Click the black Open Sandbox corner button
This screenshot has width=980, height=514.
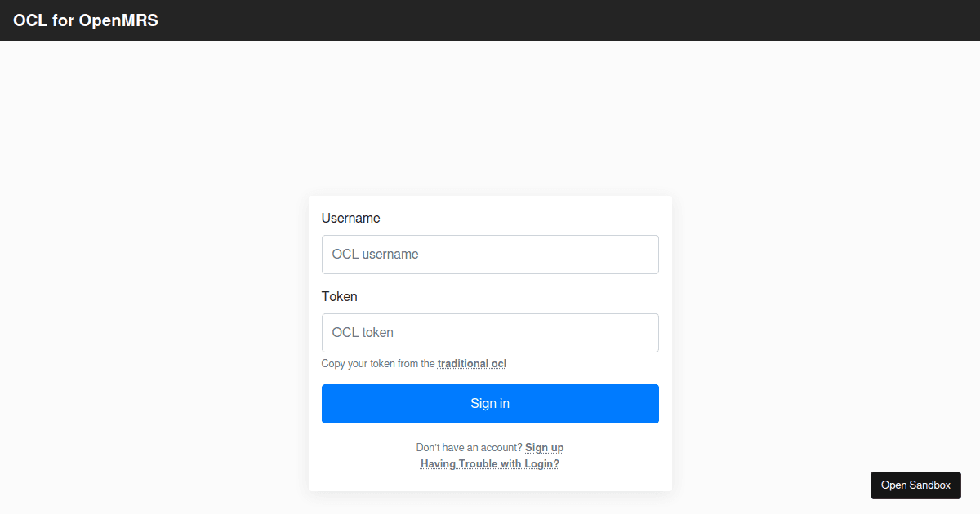tap(915, 485)
